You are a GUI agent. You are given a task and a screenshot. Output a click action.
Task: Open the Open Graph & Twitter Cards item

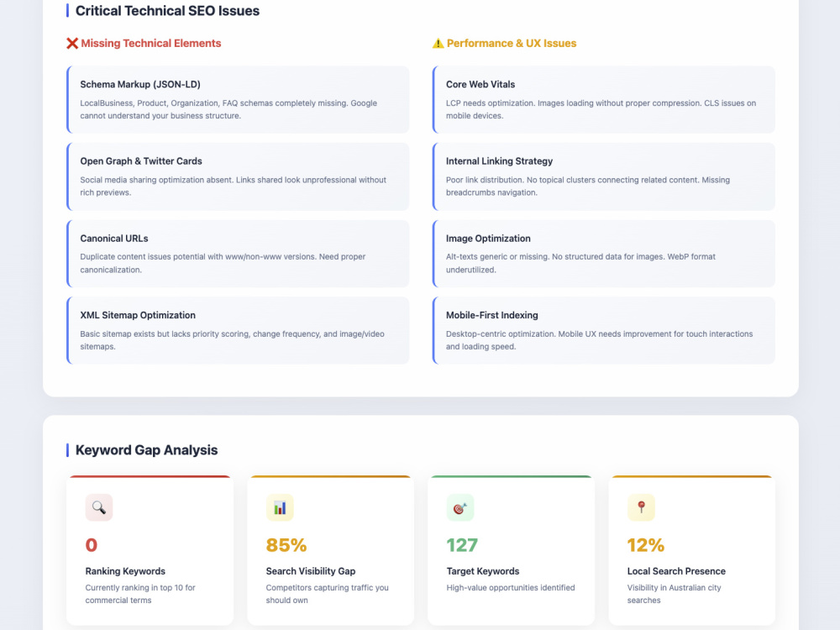[x=238, y=176]
